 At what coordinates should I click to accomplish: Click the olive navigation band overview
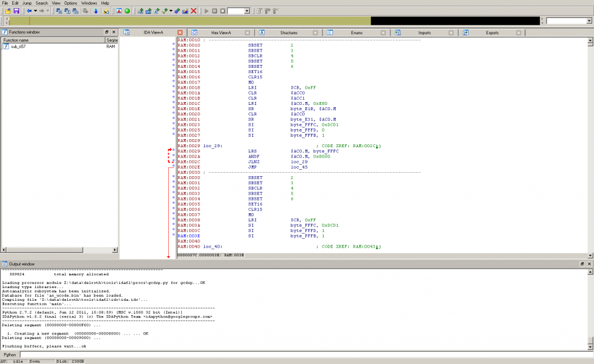pos(186,21)
